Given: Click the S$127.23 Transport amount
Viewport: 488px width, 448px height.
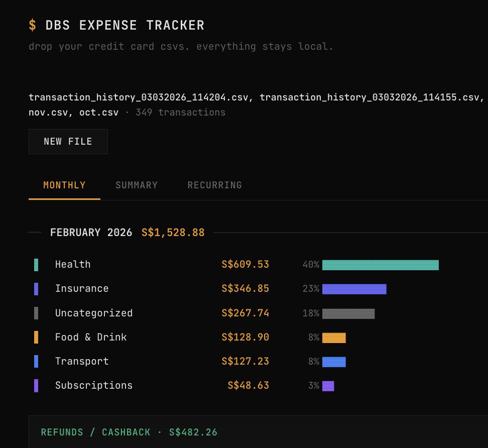Looking at the screenshot, I should click(245, 362).
